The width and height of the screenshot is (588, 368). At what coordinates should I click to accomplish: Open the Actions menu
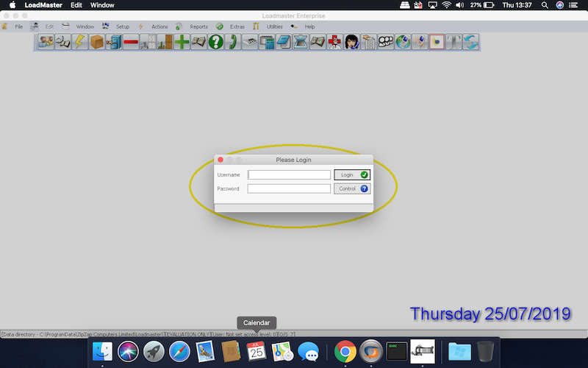(x=159, y=26)
